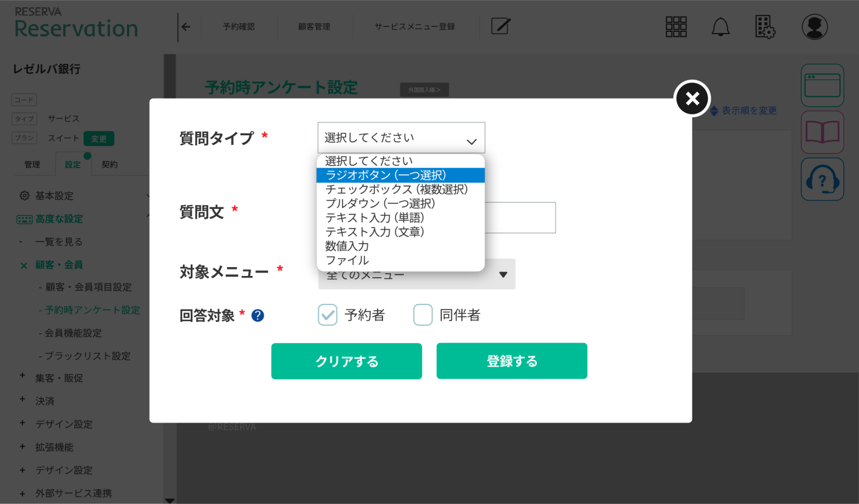The width and height of the screenshot is (859, 504).
Task: Click the 表示順を変更 sort icon link
Action: pos(743,111)
